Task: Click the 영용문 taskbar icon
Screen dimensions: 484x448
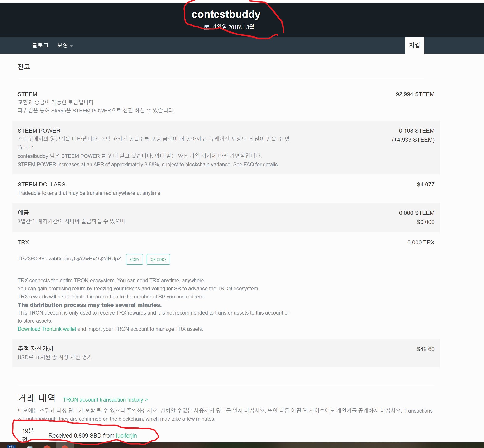Action: pyautogui.click(x=11, y=446)
